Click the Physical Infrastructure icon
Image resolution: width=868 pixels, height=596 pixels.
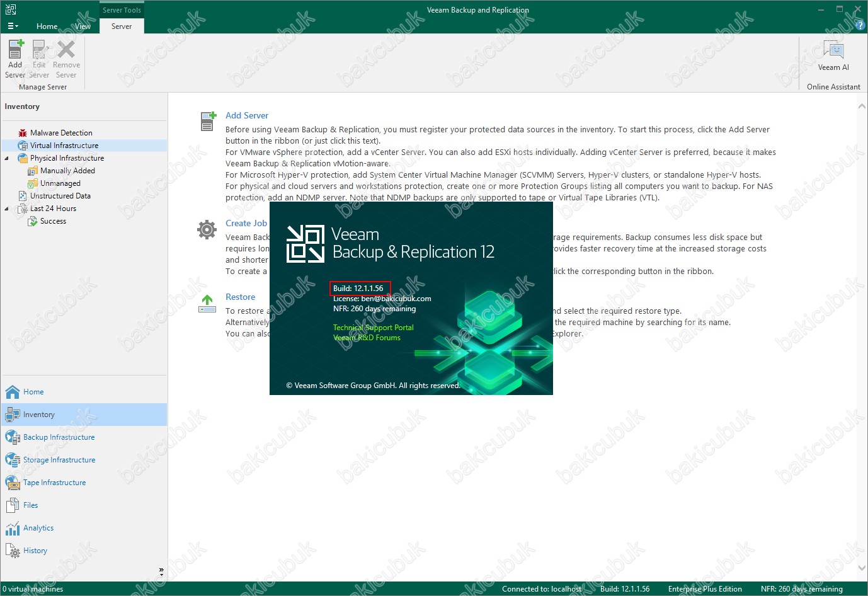click(23, 158)
